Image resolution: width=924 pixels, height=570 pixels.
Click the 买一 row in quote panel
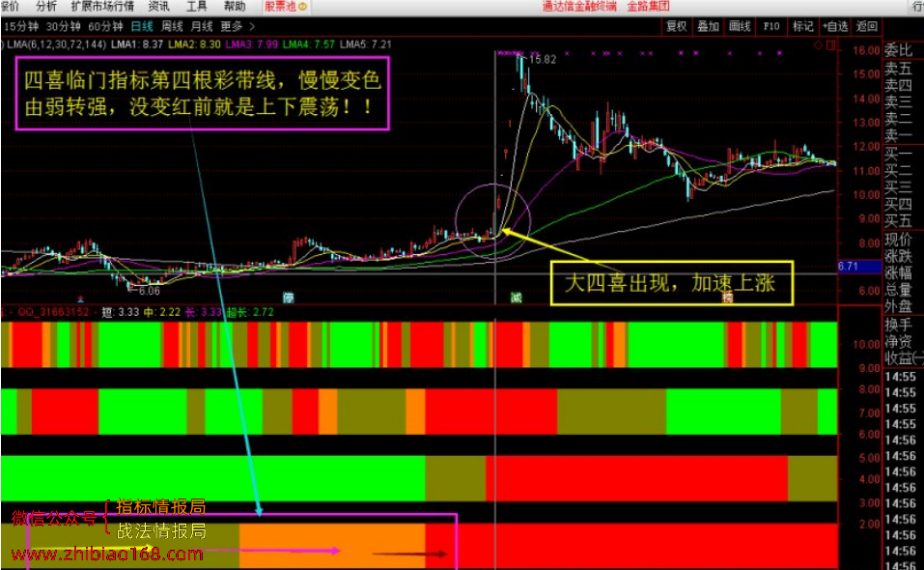(x=898, y=154)
